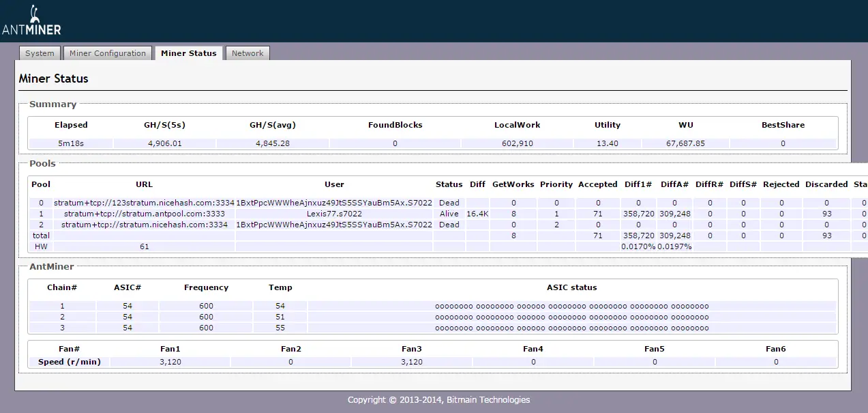The image size is (868, 413).
Task: Click the "Discarded" column header
Action: tap(826, 184)
